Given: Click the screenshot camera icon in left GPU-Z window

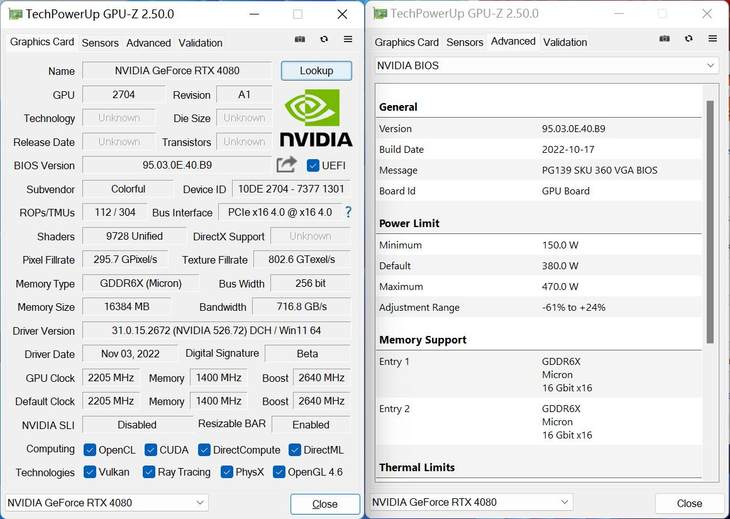Looking at the screenshot, I should click(300, 40).
